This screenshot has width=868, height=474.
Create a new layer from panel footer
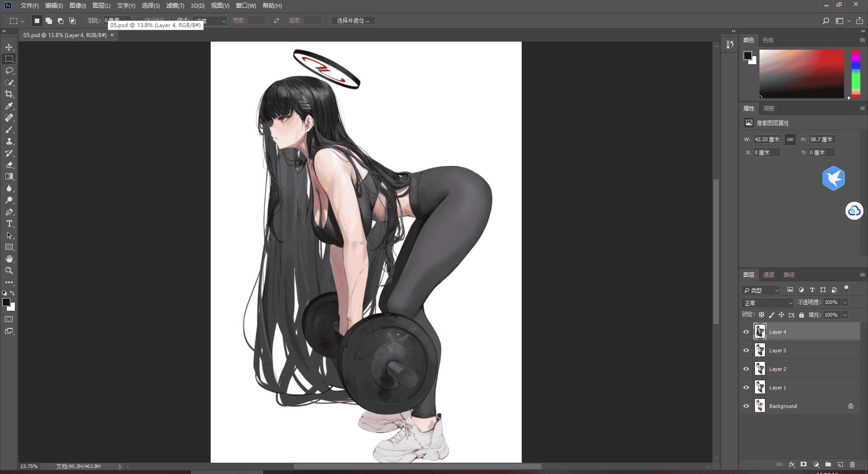tap(840, 465)
